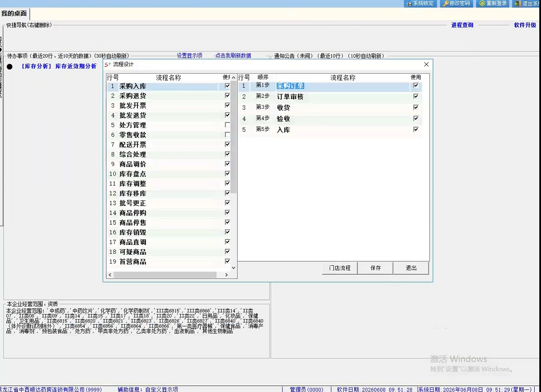Click the 重新登录 re-login button

click(493, 3)
